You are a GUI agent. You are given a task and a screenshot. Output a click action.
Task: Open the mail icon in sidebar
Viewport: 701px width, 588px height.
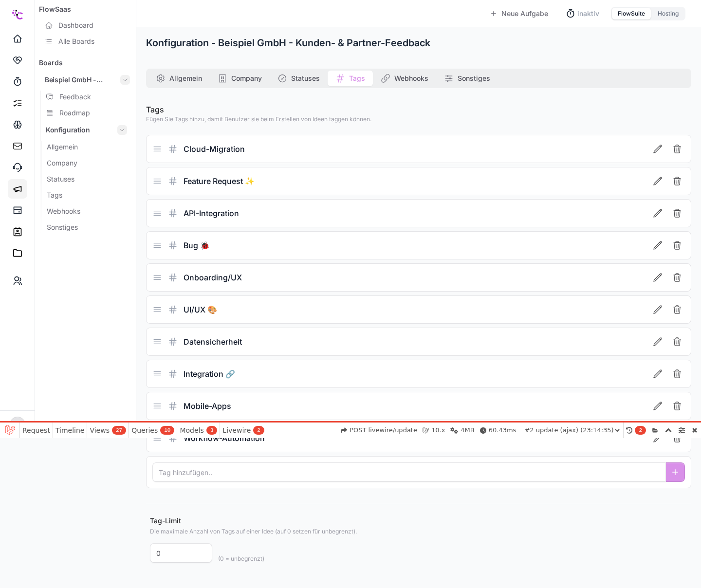pos(18,146)
